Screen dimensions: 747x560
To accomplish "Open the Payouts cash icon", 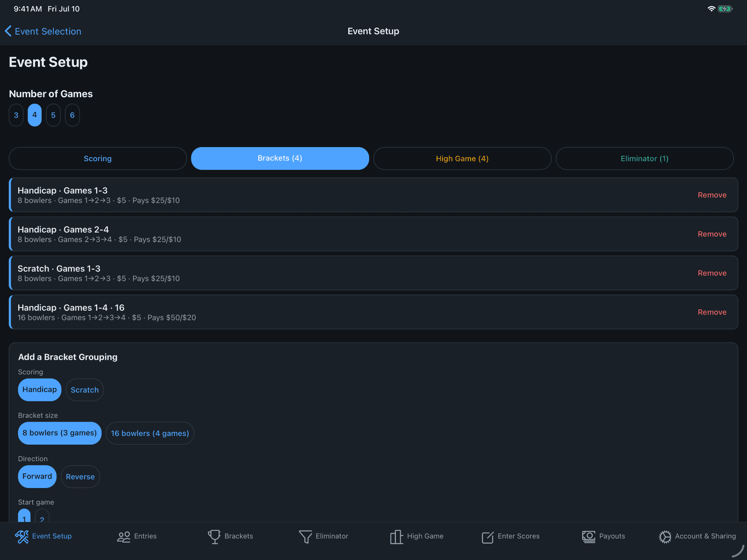I will coord(589,537).
